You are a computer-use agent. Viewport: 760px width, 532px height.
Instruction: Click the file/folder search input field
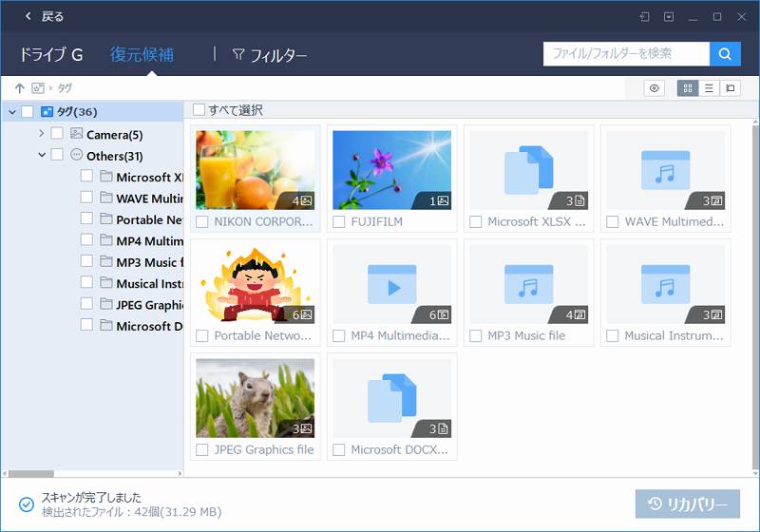tap(625, 54)
